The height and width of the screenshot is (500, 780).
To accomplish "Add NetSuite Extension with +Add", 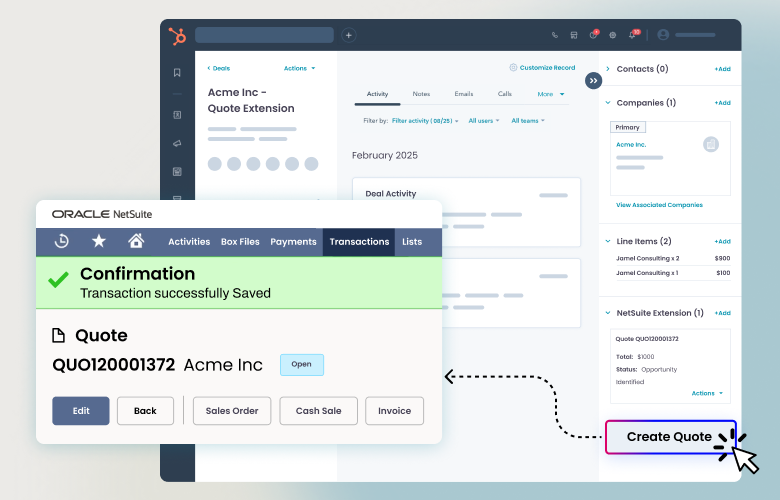I will point(723,313).
